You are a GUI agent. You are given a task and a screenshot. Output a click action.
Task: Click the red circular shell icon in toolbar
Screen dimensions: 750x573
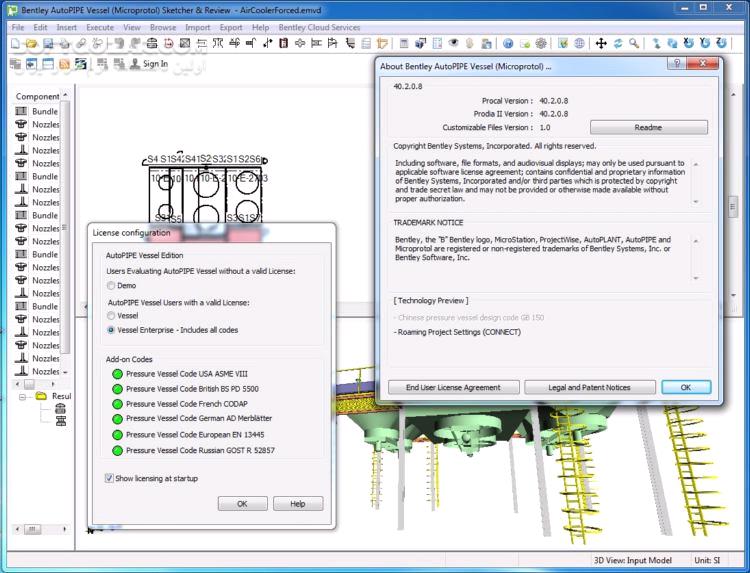[168, 44]
